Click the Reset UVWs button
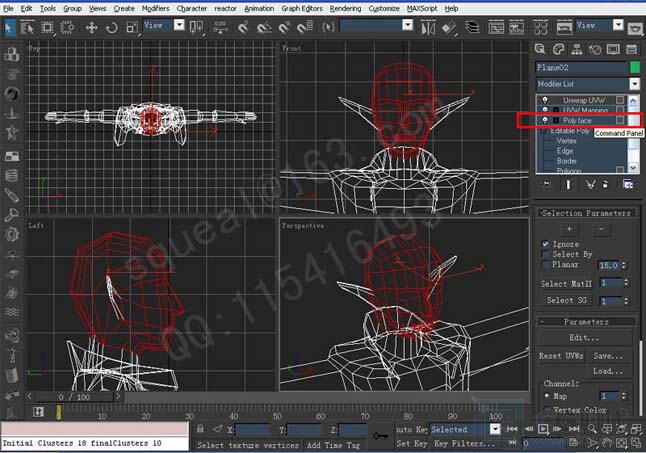The image size is (646, 453). coord(561,356)
